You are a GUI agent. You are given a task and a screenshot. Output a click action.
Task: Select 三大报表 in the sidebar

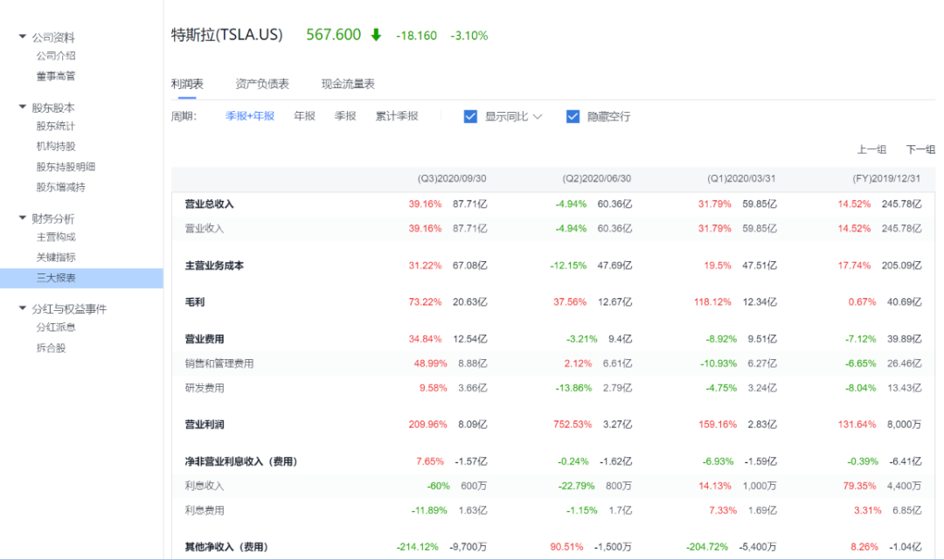click(81, 278)
